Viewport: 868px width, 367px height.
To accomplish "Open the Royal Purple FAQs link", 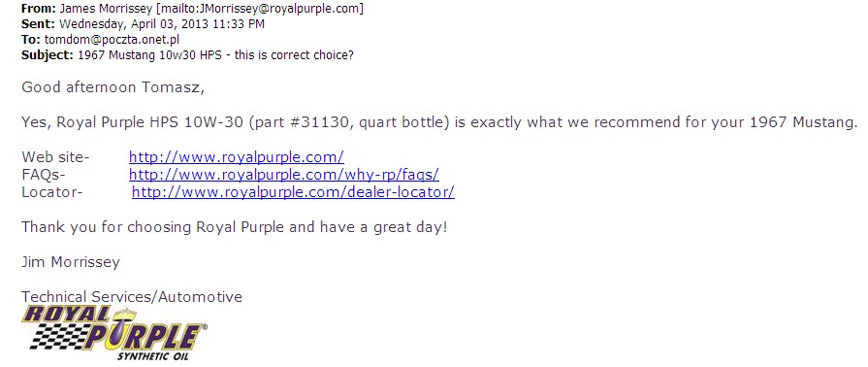I will pos(284,175).
